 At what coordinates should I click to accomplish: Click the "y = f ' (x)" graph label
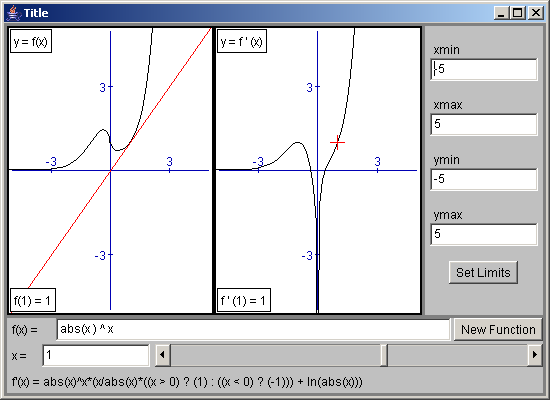click(x=242, y=41)
